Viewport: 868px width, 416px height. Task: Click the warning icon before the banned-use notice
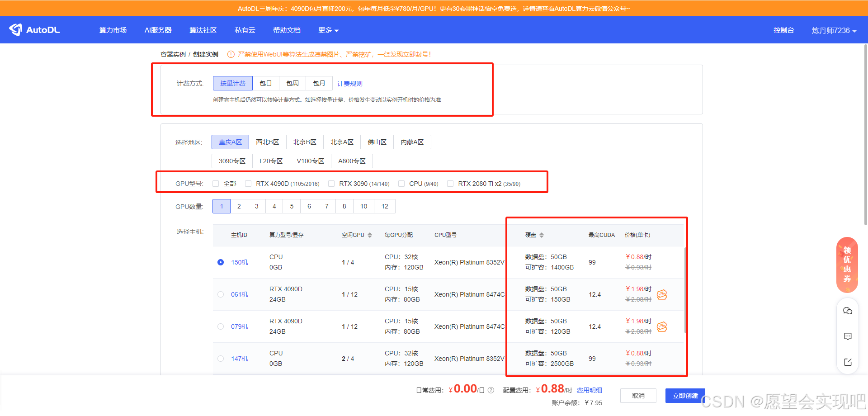tap(231, 54)
